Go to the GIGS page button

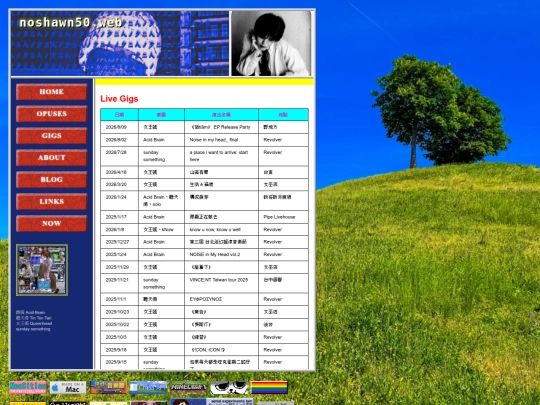click(x=52, y=136)
